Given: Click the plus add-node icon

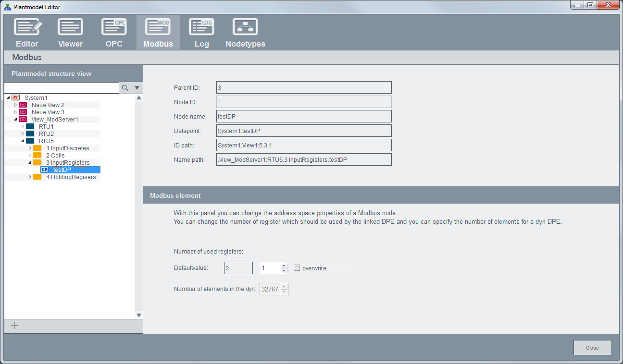Looking at the screenshot, I should 14,326.
